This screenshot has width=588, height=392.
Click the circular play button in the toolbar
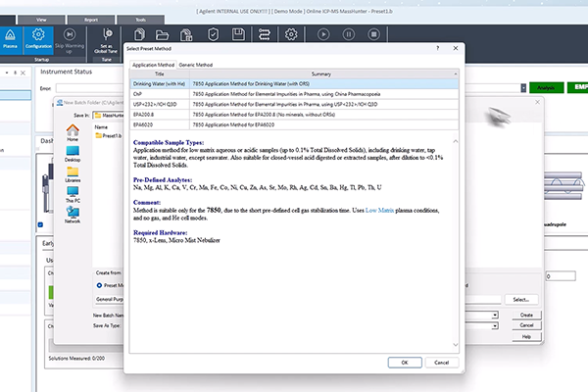coord(323,34)
